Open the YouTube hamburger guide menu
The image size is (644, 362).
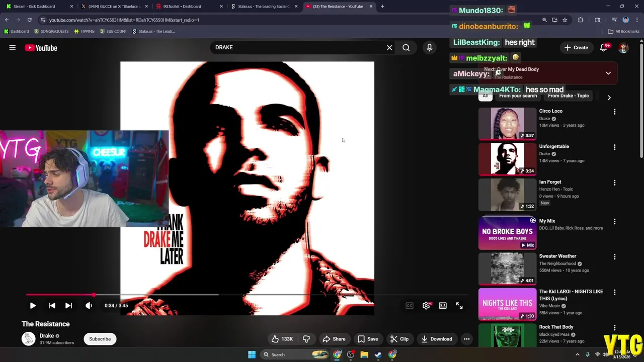point(12,48)
